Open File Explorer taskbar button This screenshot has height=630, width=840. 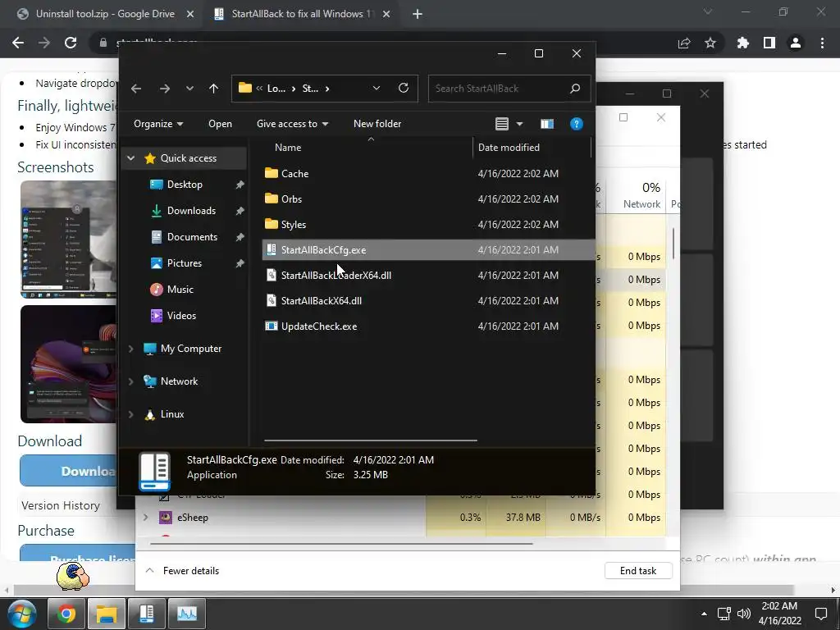(107, 614)
